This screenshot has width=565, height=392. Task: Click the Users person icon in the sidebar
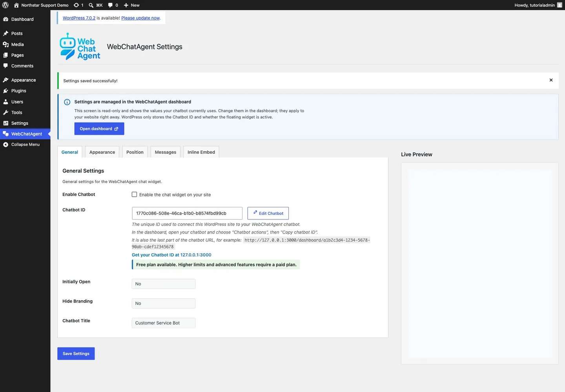pos(5,102)
